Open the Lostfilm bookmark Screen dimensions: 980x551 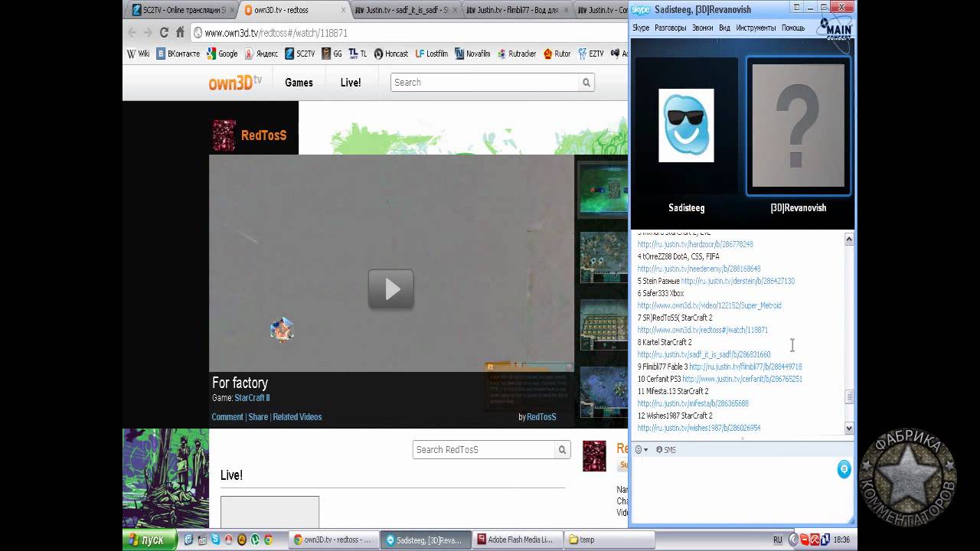pyautogui.click(x=431, y=54)
